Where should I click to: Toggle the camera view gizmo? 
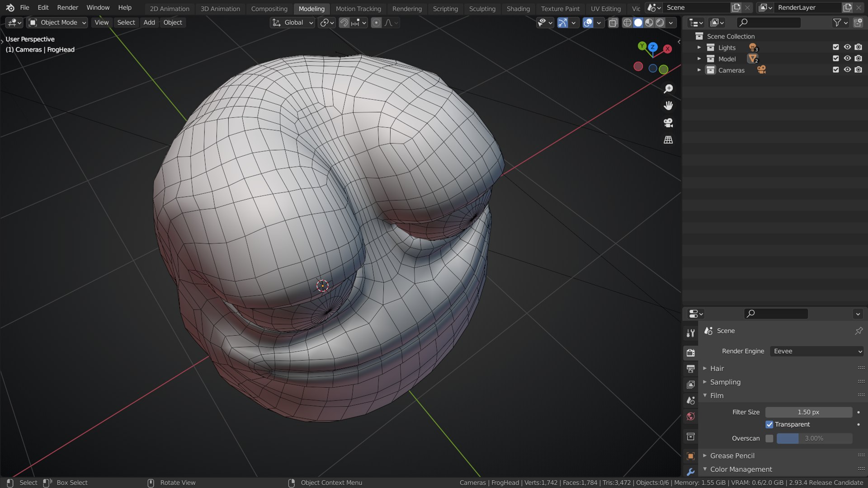(x=668, y=123)
